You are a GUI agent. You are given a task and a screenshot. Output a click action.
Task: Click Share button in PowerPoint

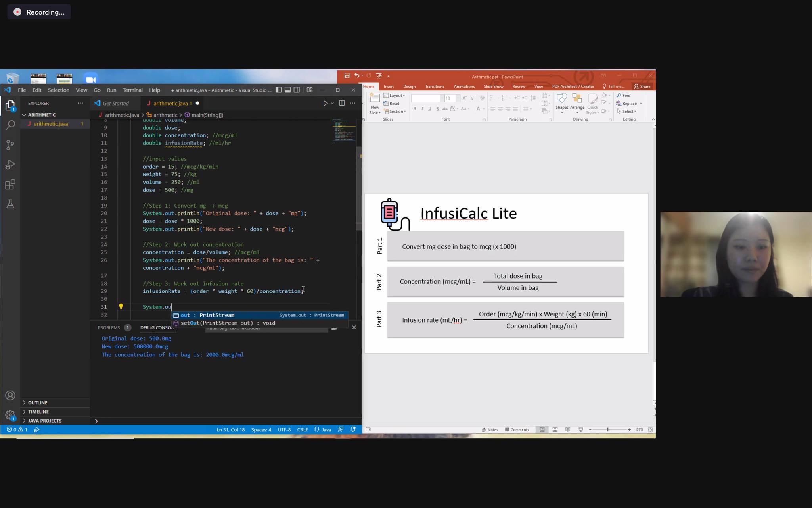(642, 87)
